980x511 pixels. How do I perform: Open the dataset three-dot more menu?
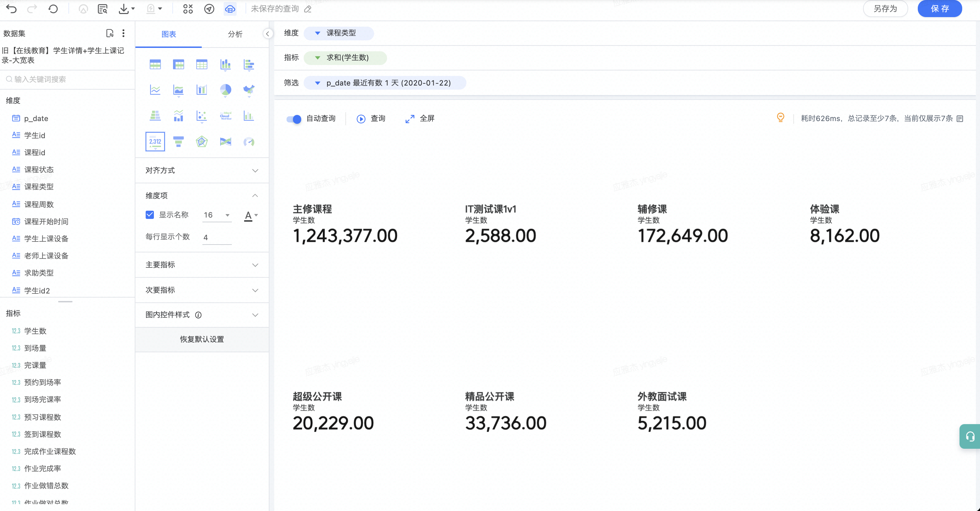(x=123, y=33)
